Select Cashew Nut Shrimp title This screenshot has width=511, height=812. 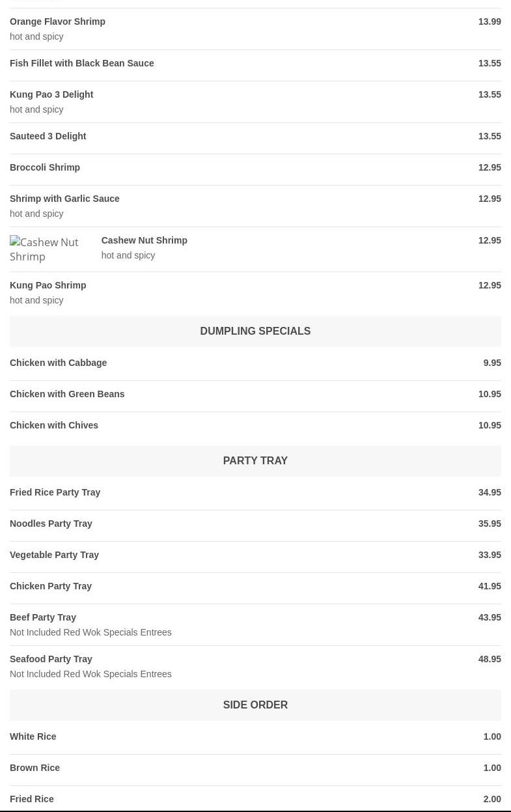click(144, 240)
